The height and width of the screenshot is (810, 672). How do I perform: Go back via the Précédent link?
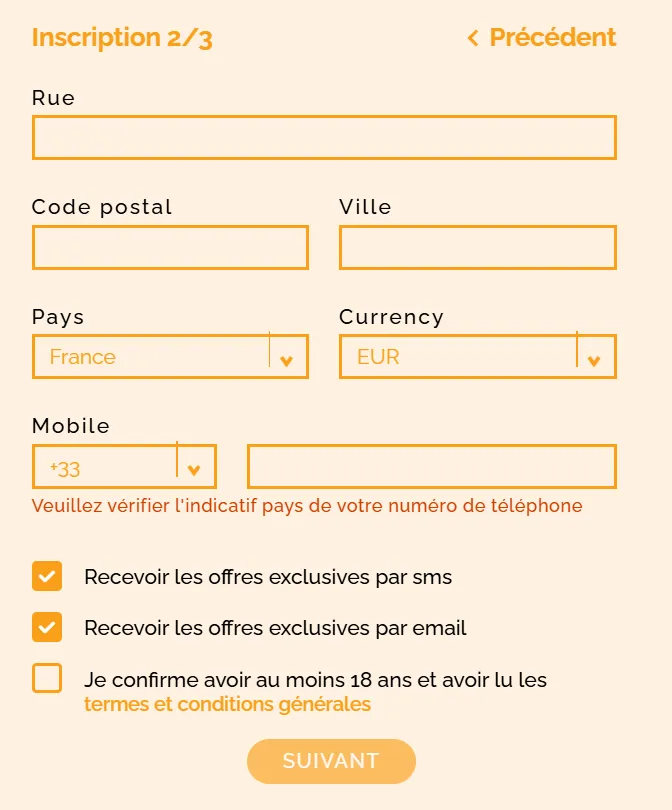coord(552,38)
